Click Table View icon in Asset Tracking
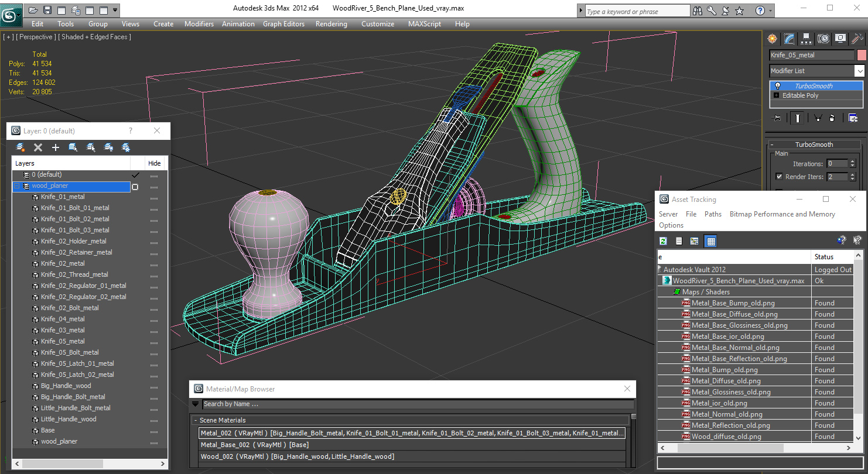 (710, 241)
